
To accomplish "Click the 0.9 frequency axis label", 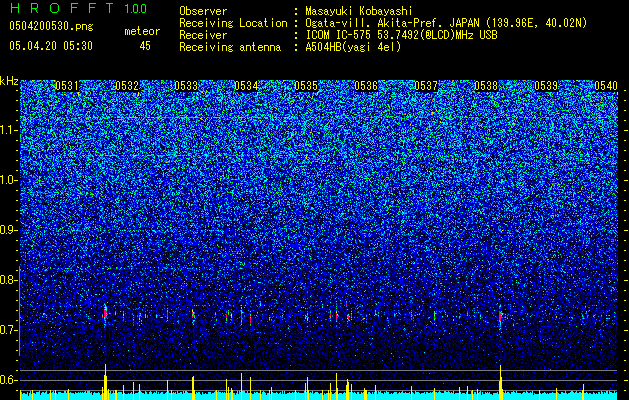I will [x=8, y=230].
